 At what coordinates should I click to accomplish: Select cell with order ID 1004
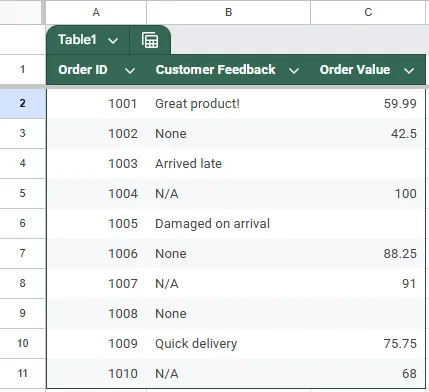click(96, 194)
